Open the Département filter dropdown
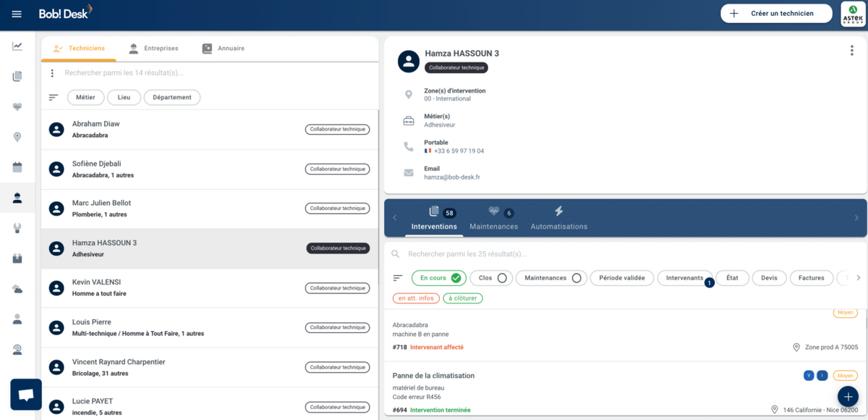 tap(172, 97)
